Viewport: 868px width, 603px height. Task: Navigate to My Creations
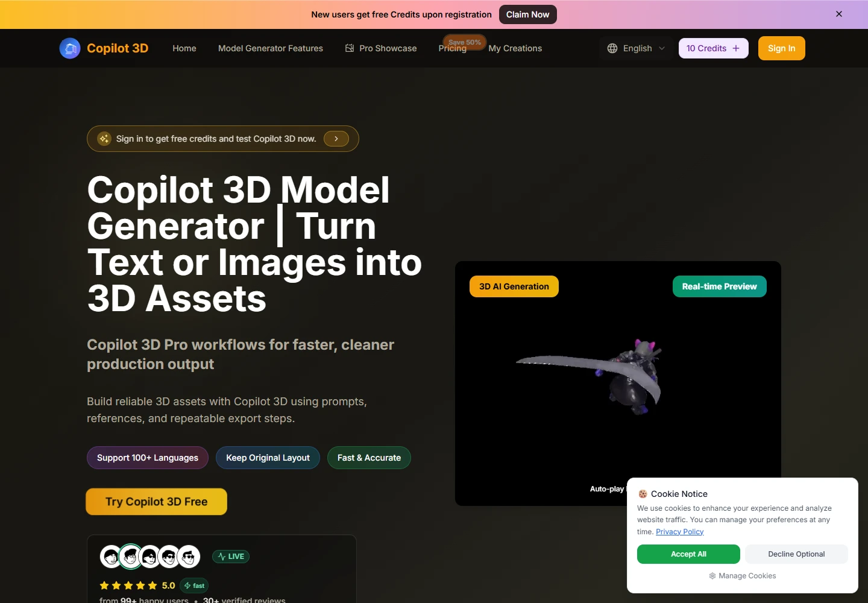tap(515, 48)
